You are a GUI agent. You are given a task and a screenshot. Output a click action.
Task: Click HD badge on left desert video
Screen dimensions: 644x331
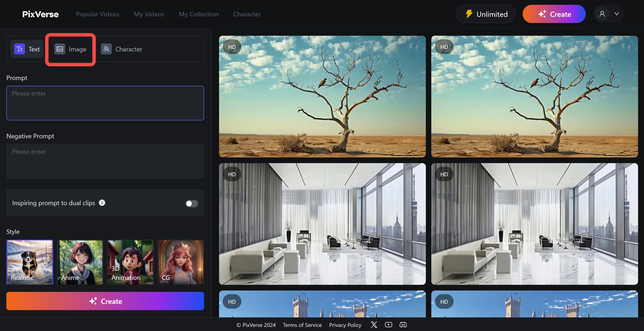(x=232, y=47)
